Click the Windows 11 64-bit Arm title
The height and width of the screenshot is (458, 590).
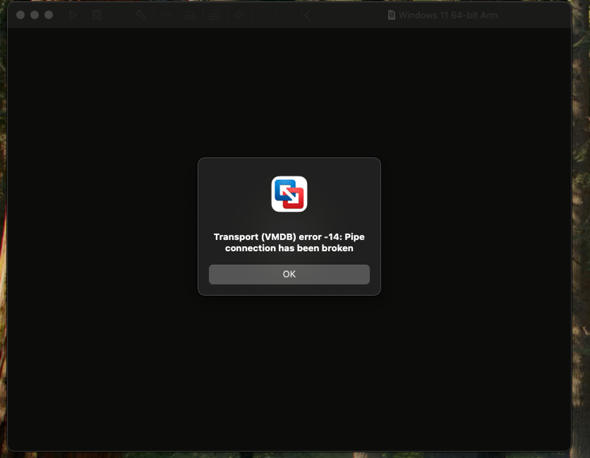[x=448, y=15]
